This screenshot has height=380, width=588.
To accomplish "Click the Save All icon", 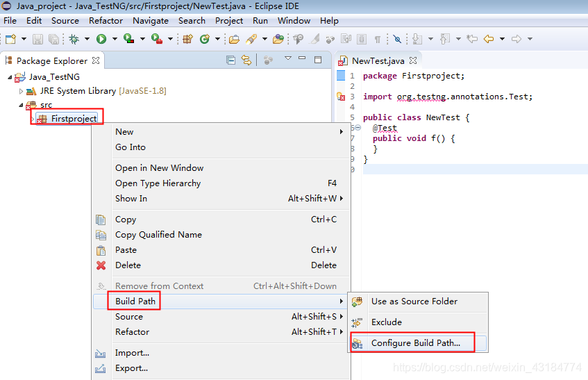I will pyautogui.click(x=53, y=39).
